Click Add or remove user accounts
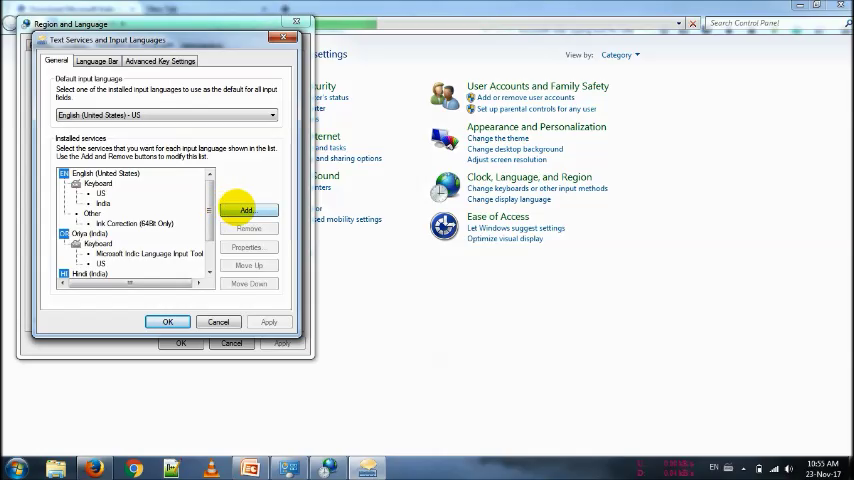854x480 pixels. click(x=526, y=98)
